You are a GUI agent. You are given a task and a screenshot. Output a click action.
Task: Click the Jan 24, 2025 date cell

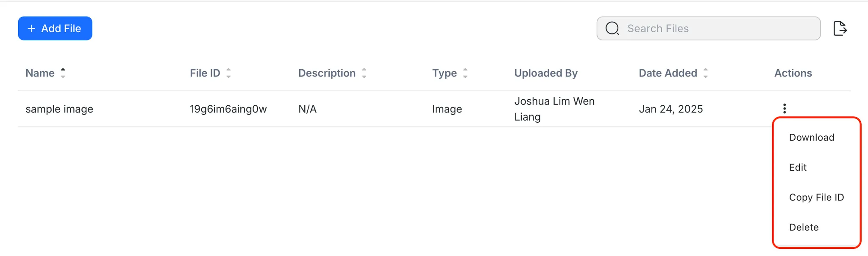pos(670,109)
